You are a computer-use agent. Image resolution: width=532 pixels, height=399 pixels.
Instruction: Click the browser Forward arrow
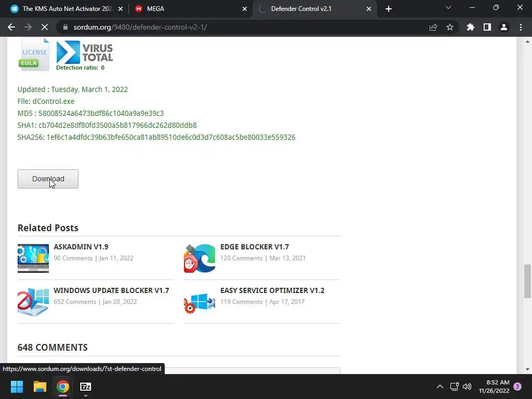click(x=28, y=27)
